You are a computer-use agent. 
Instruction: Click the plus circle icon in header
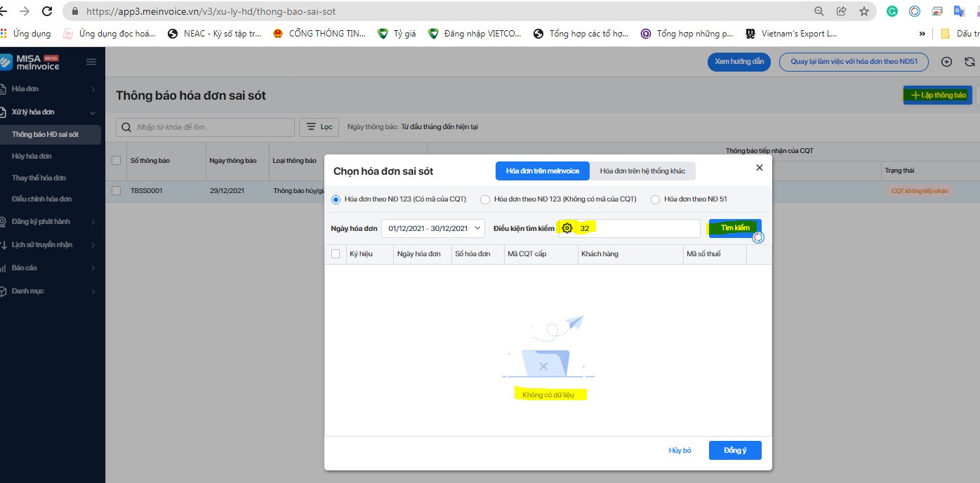(x=946, y=62)
